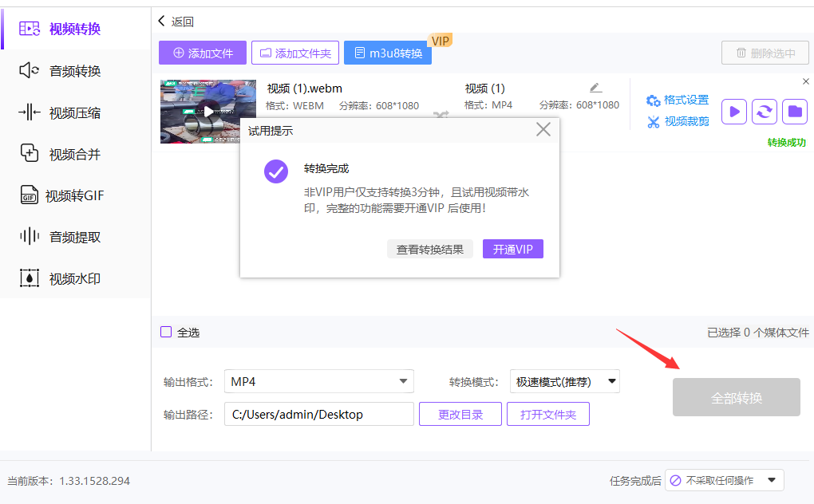The image size is (814, 504).
Task: Click 全部转换 button
Action: point(736,397)
